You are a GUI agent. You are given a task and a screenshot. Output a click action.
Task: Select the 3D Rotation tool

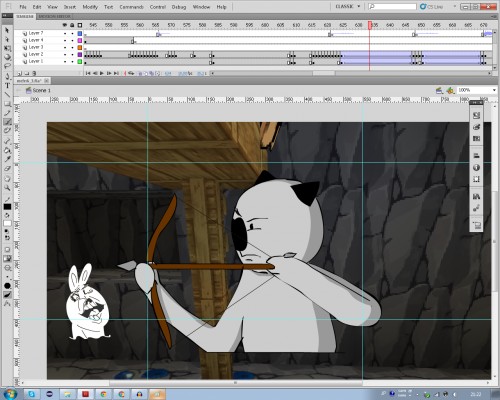(7, 57)
